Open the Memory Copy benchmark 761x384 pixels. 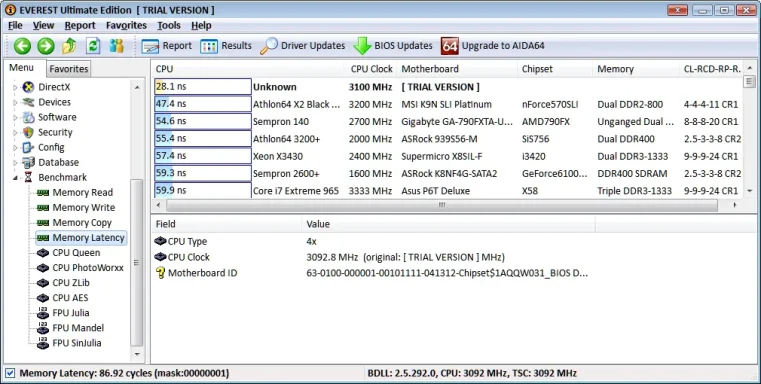pos(82,223)
